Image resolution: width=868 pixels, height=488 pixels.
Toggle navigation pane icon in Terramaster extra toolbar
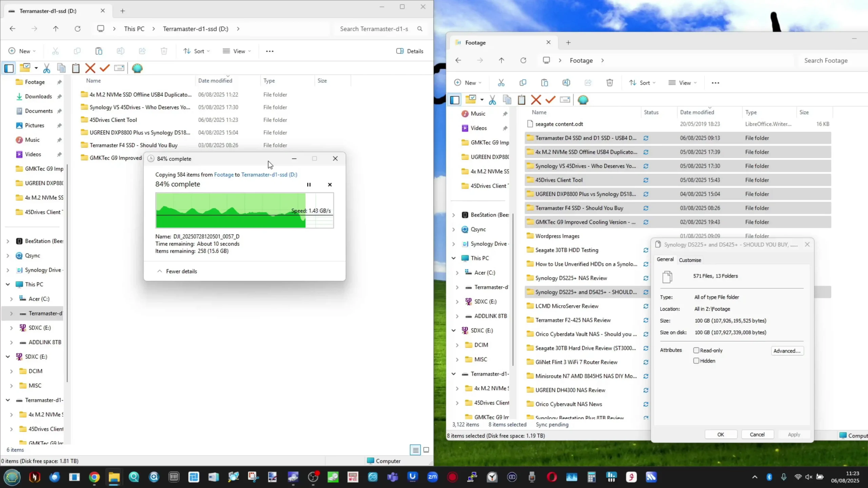(9, 68)
